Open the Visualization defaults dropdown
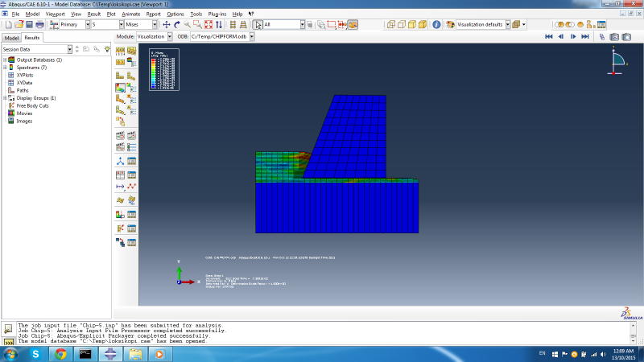This screenshot has height=362, width=644. click(508, 25)
